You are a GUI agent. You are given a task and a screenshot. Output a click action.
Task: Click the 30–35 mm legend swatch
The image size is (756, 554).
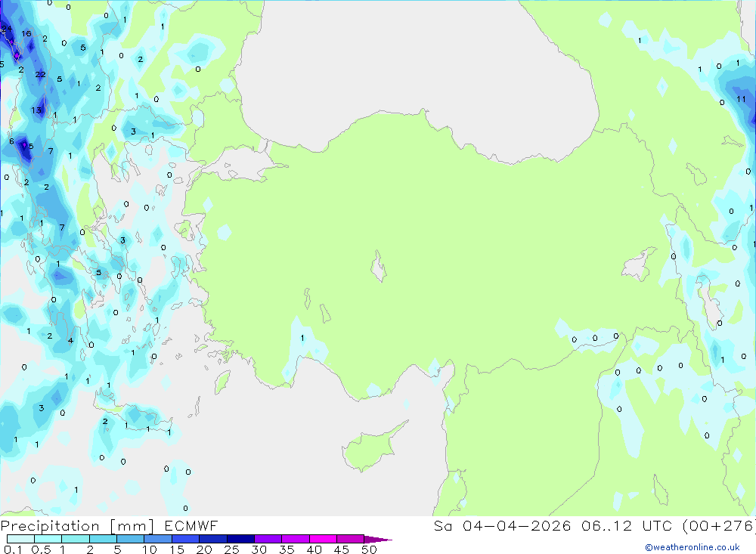(268, 539)
